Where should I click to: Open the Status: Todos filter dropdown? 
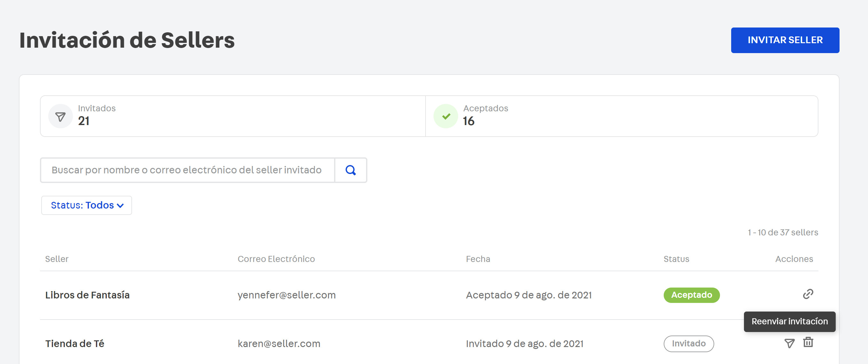tap(87, 205)
